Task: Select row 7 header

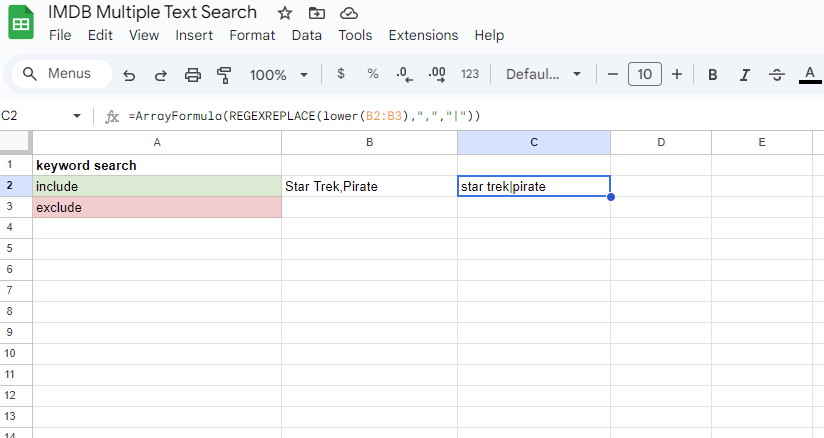Action: coord(16,291)
